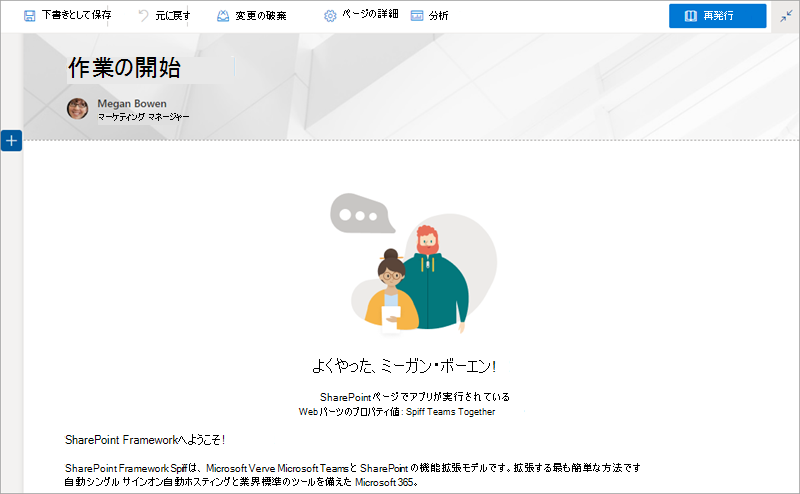
Task: Click the line ending with Microsoft 365
Action: coord(241,482)
